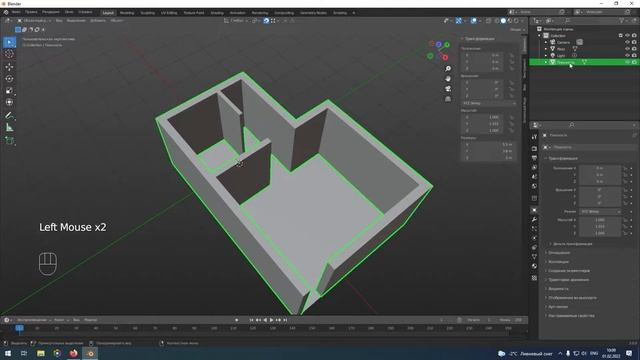Open the Tool properties tab

[534, 137]
